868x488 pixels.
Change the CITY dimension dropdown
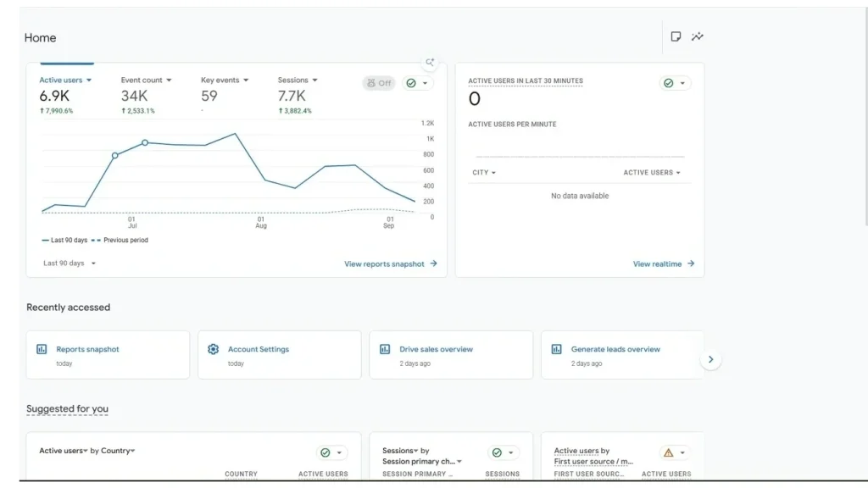pyautogui.click(x=484, y=173)
